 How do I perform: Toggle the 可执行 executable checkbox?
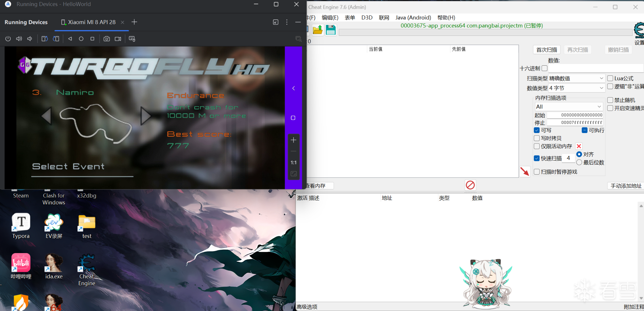click(585, 130)
